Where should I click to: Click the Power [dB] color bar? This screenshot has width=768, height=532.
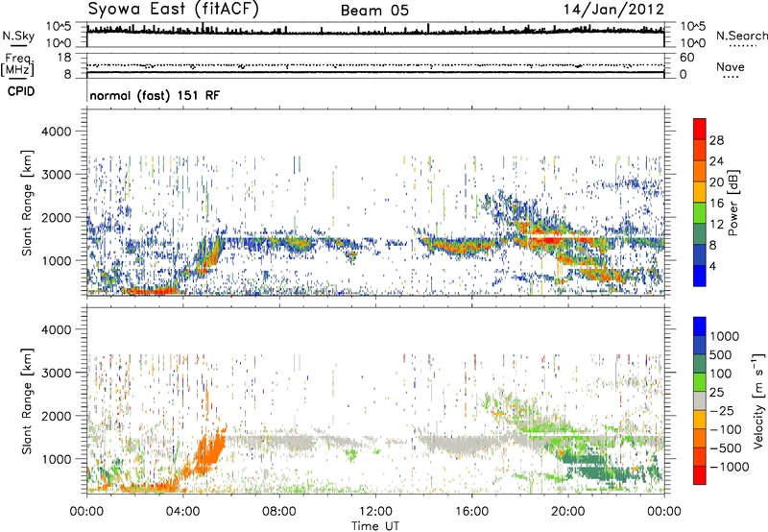pyautogui.click(x=700, y=203)
